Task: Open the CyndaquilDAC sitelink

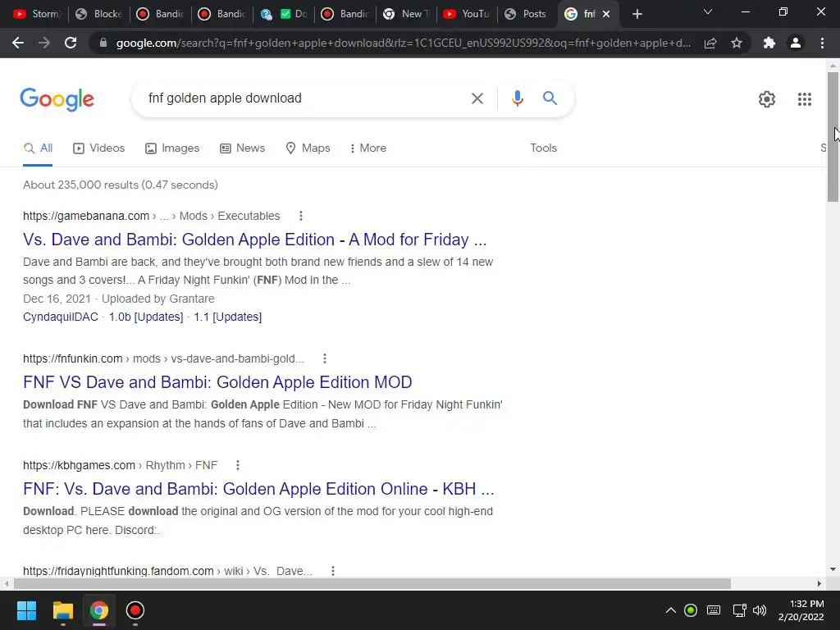Action: [x=61, y=317]
